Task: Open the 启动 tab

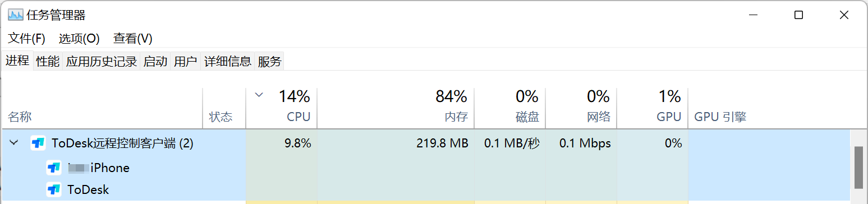Action: [155, 62]
